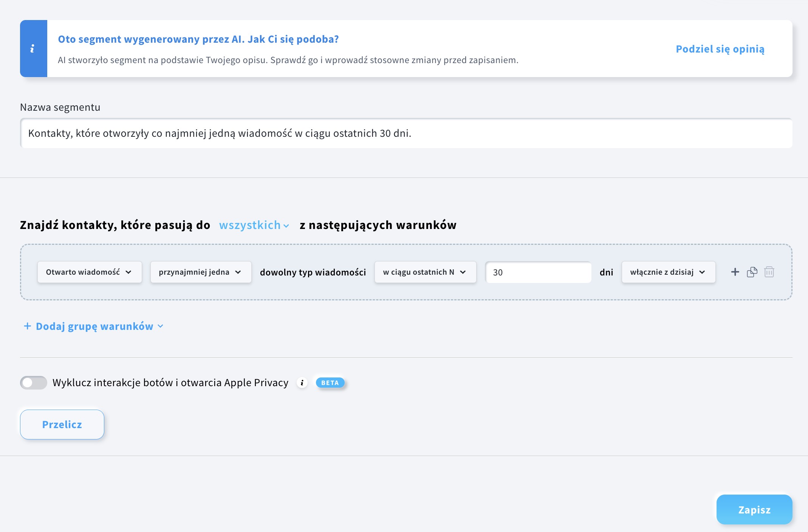Add a new condition with the plus icon
The width and height of the screenshot is (808, 532).
coord(735,272)
